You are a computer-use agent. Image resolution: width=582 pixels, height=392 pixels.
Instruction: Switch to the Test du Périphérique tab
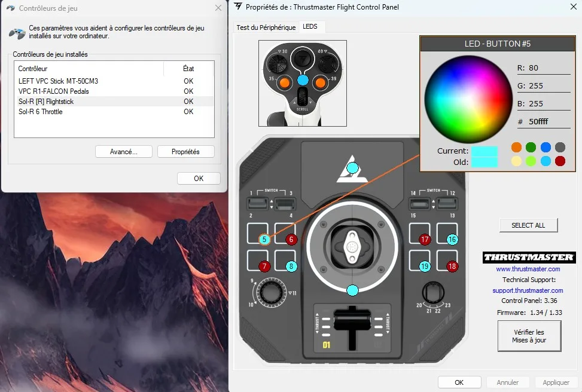click(x=266, y=27)
